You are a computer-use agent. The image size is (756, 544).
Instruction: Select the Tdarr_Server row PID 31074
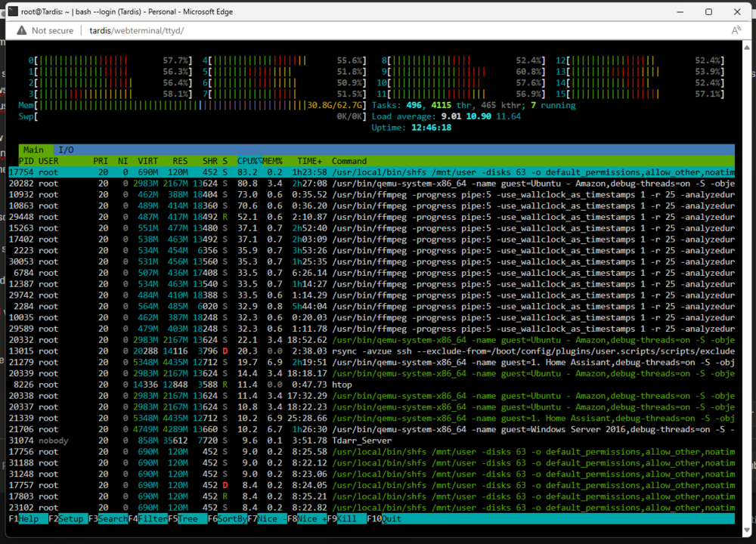point(372,441)
